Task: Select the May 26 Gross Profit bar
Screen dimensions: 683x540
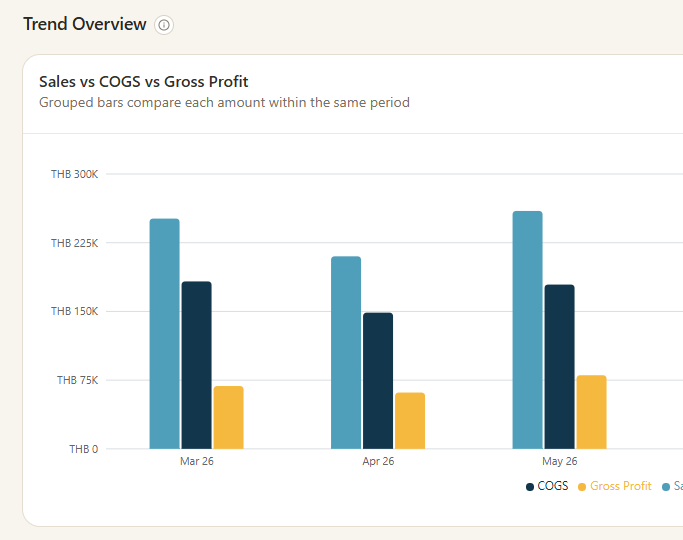Action: (x=592, y=412)
